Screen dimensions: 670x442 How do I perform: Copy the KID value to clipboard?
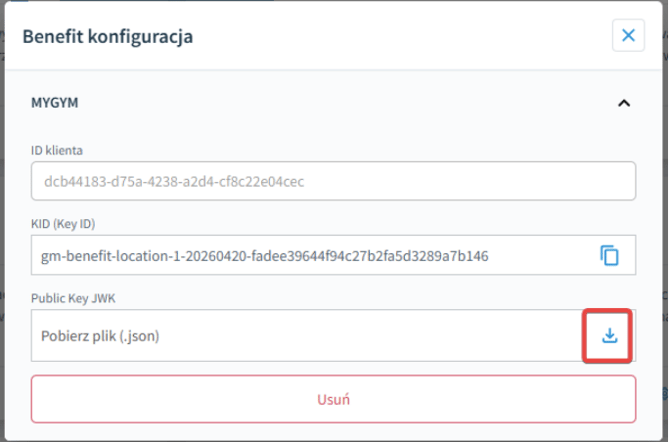609,256
